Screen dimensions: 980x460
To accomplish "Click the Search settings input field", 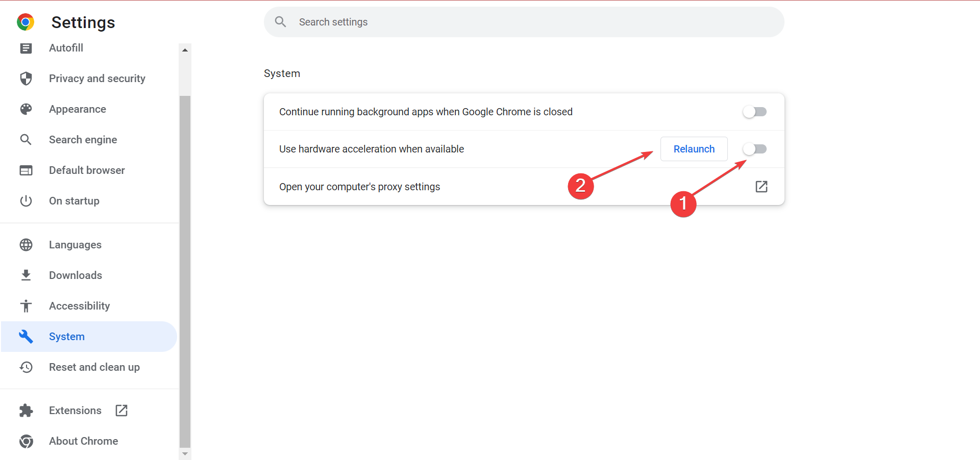I will point(524,22).
